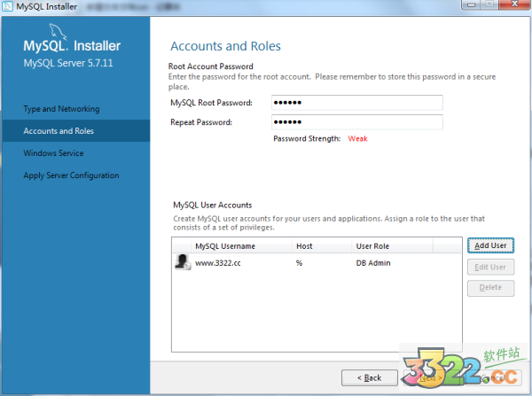The height and width of the screenshot is (396, 532).
Task: Click the User Role column header
Action: 392,246
